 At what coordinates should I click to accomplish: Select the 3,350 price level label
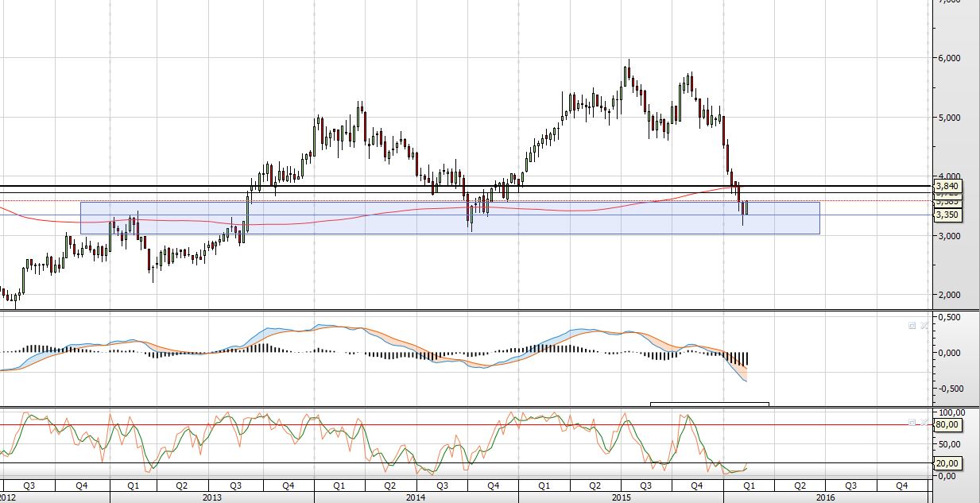[948, 215]
